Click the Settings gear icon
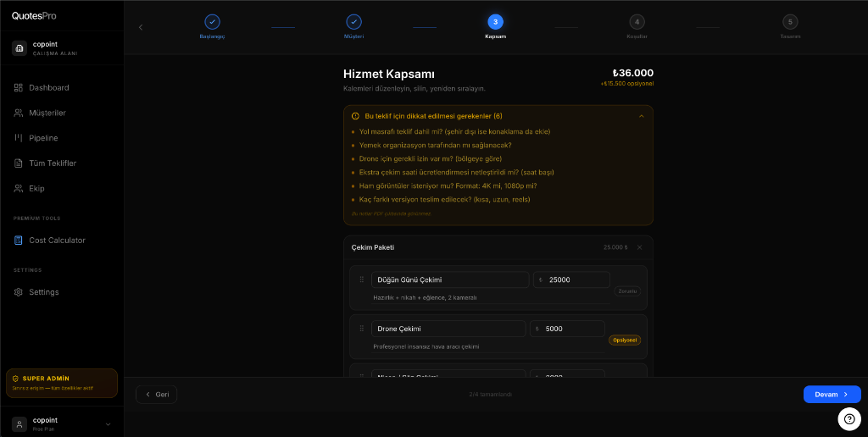Image resolution: width=868 pixels, height=437 pixels. [19, 292]
